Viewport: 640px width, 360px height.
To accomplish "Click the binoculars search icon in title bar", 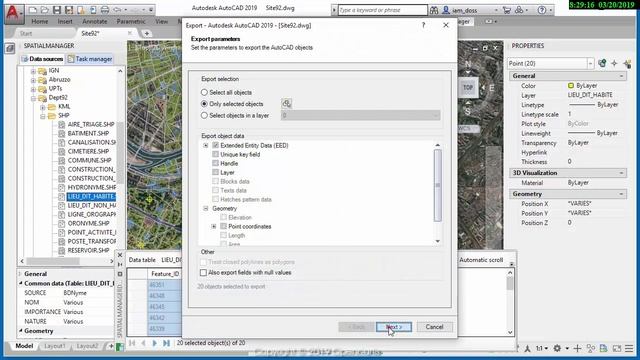I will pyautogui.click(x=434, y=10).
